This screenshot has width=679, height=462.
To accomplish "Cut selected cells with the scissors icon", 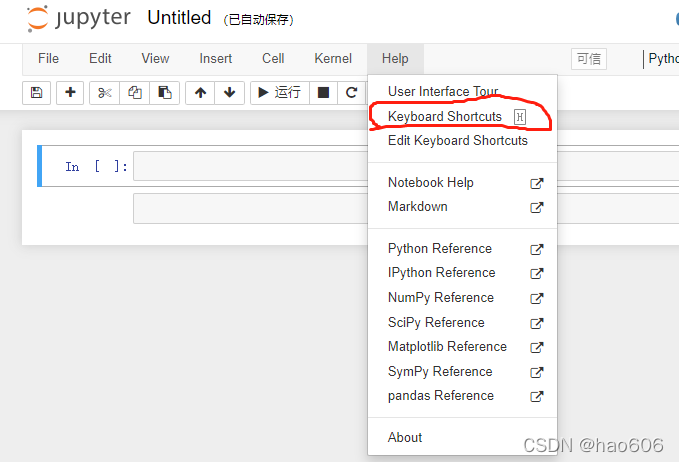I will pos(104,93).
